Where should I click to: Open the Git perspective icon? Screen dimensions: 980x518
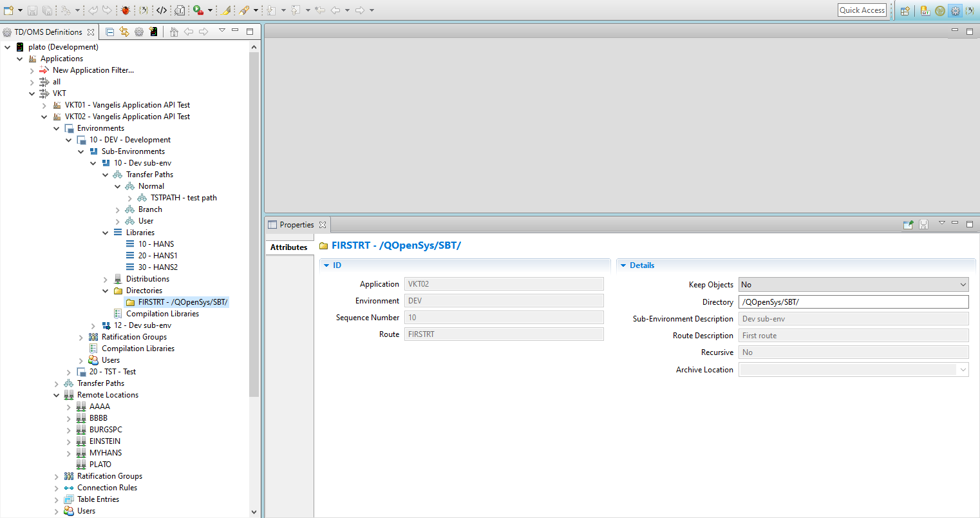pyautogui.click(x=925, y=10)
